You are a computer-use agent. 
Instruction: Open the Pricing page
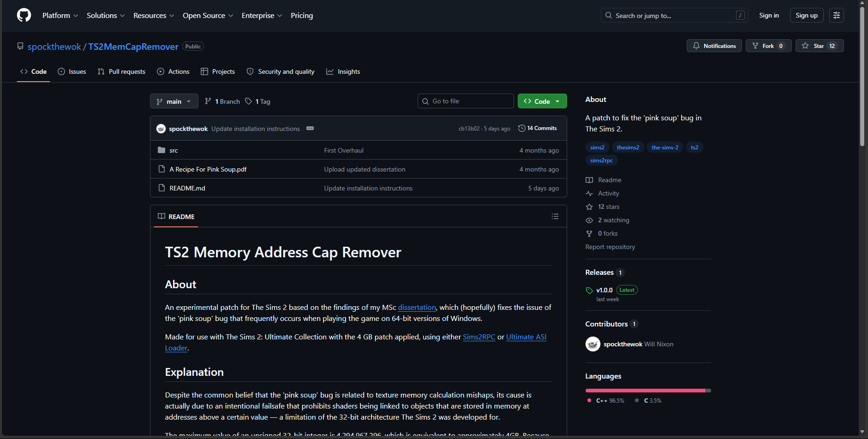tap(302, 15)
